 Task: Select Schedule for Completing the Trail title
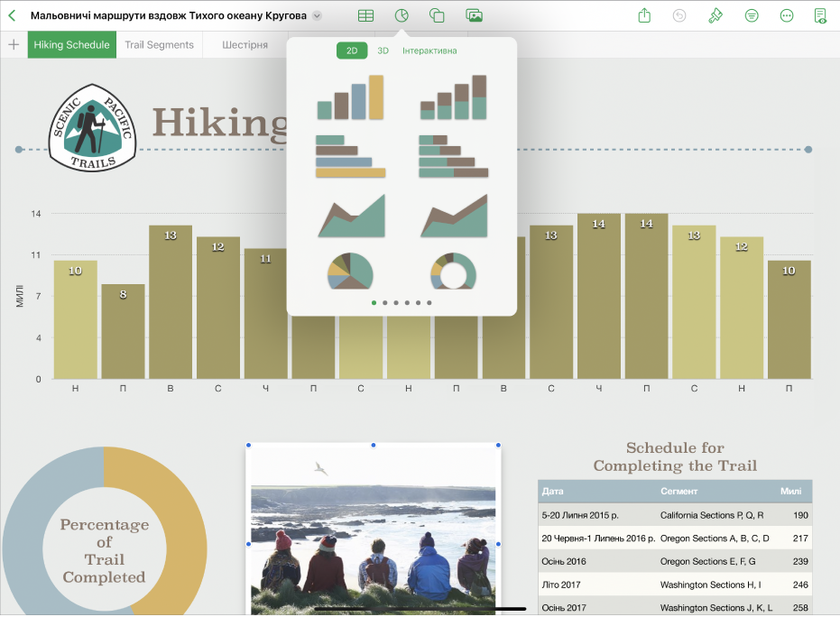pos(675,456)
